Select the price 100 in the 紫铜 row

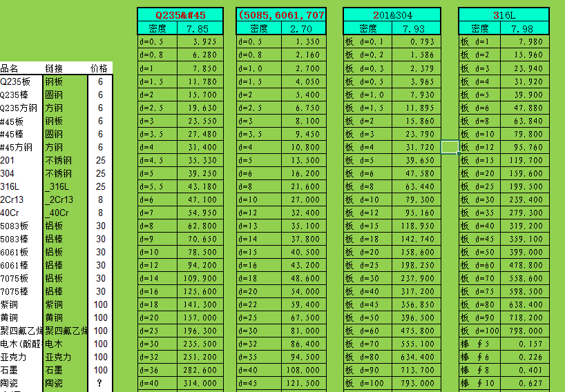point(101,305)
